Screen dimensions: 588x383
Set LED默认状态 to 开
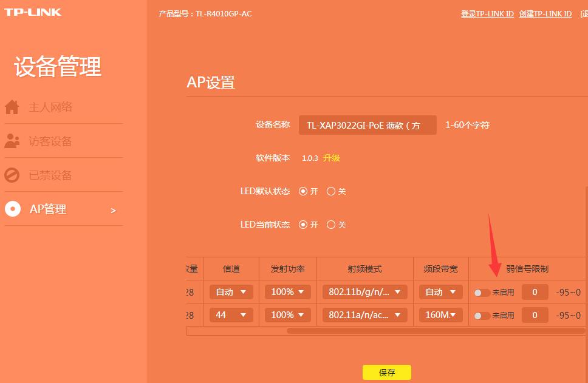point(303,192)
